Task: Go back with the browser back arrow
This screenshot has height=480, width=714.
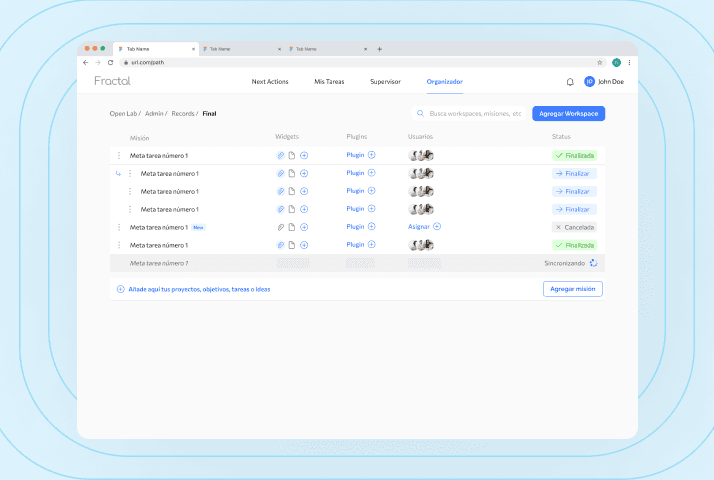Action: pyautogui.click(x=86, y=62)
